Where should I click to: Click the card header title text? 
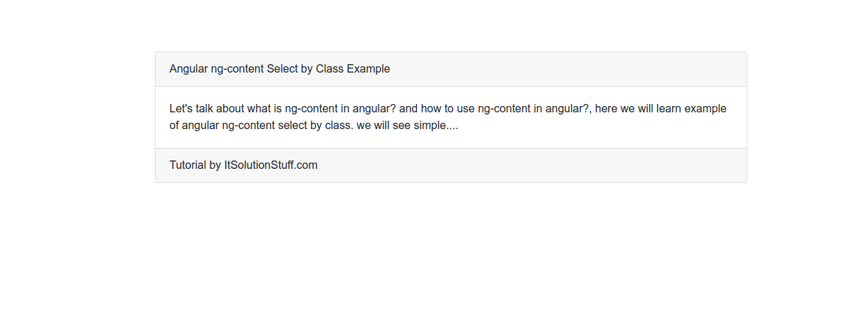pyautogui.click(x=279, y=69)
